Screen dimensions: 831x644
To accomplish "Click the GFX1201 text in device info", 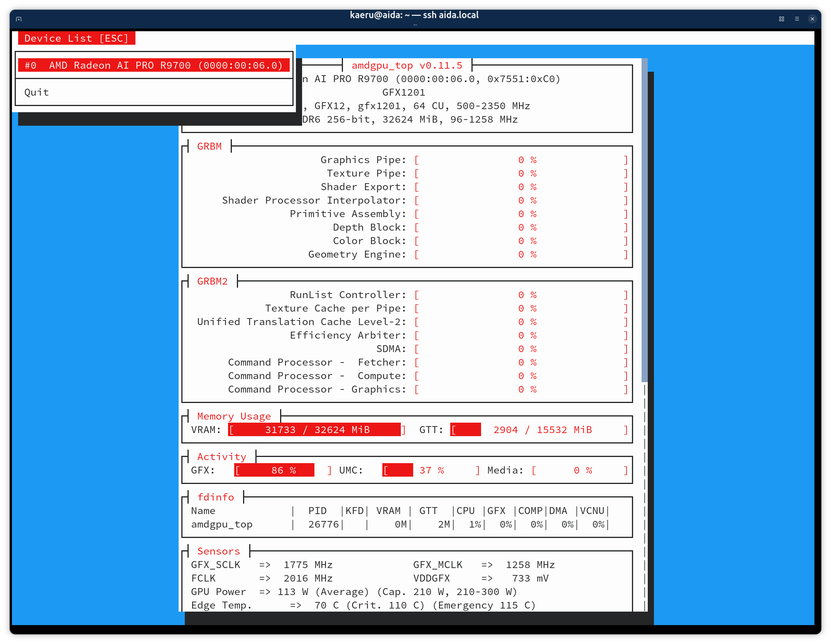I will pyautogui.click(x=404, y=92).
